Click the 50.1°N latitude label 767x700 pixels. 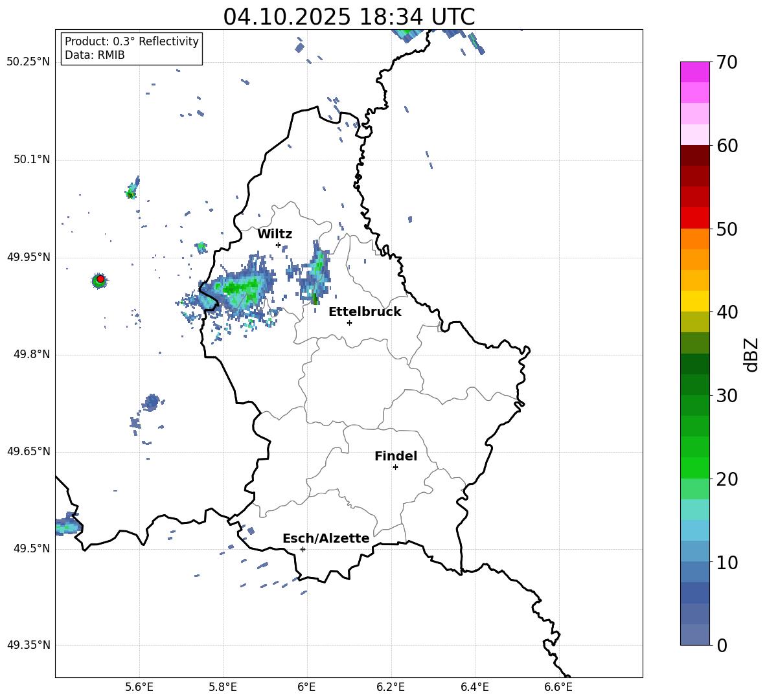coord(32,159)
